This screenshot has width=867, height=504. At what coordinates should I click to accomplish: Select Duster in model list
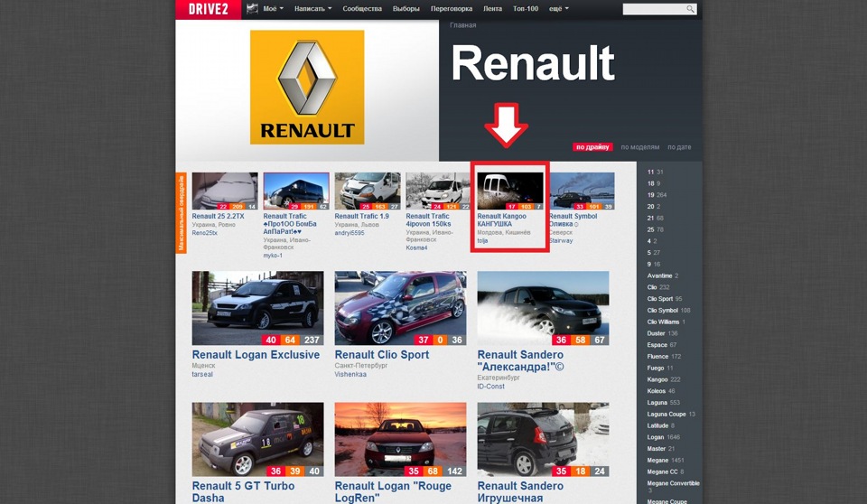(x=657, y=333)
